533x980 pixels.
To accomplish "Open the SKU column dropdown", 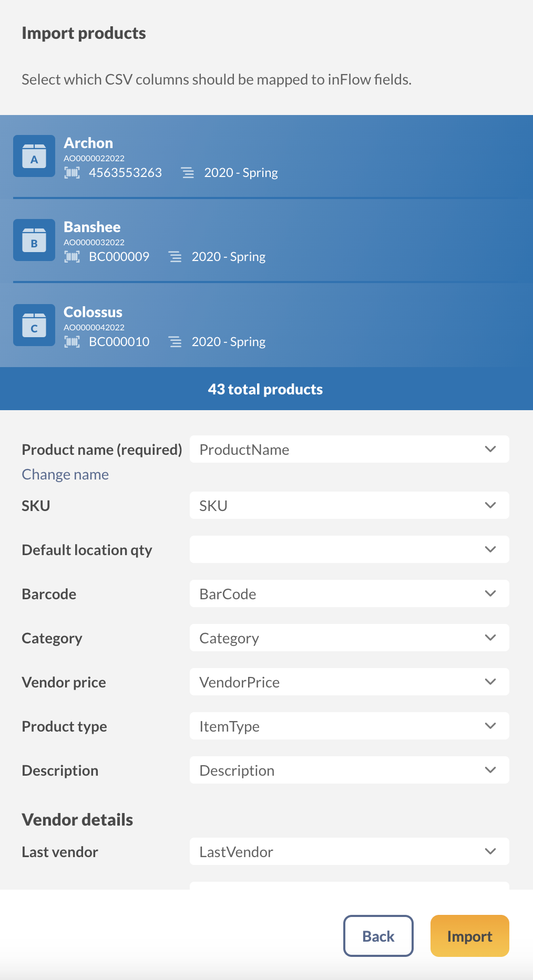I will [x=349, y=506].
